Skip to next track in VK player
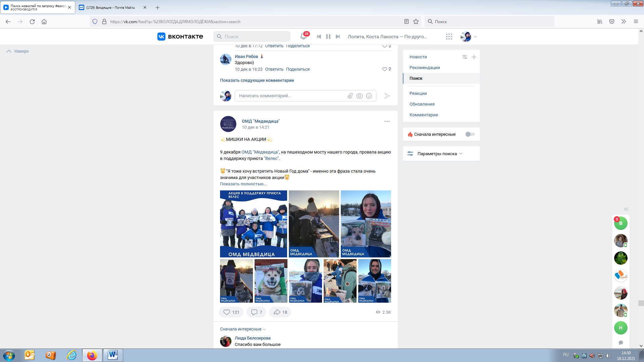Viewport: 644px width, 362px height. (338, 37)
